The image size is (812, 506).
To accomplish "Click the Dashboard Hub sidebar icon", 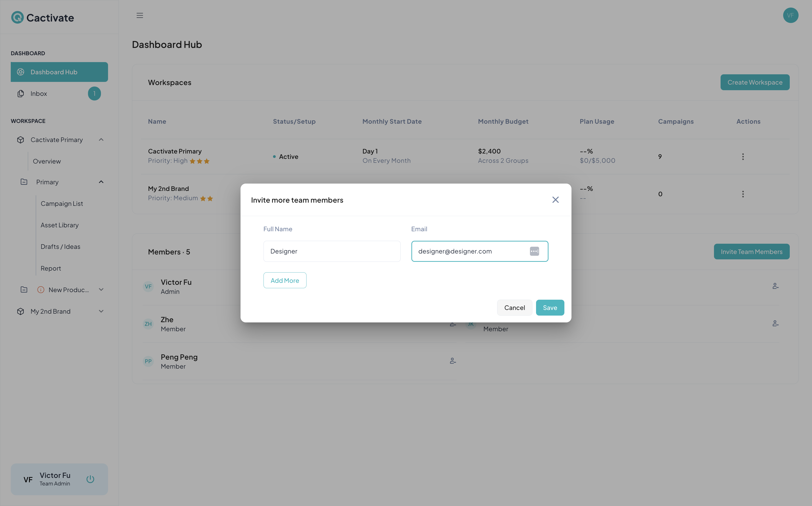I will [x=21, y=71].
